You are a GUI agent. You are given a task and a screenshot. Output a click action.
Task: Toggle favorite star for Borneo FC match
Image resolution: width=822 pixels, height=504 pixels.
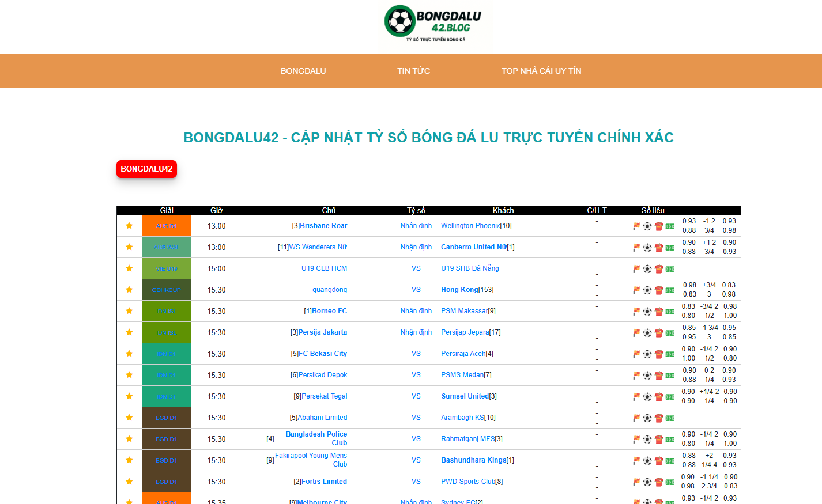[129, 311]
